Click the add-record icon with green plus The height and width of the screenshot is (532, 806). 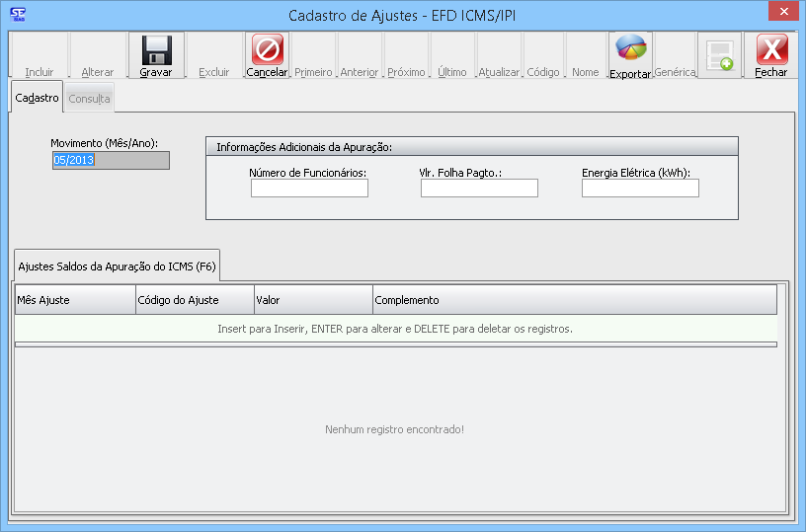720,55
